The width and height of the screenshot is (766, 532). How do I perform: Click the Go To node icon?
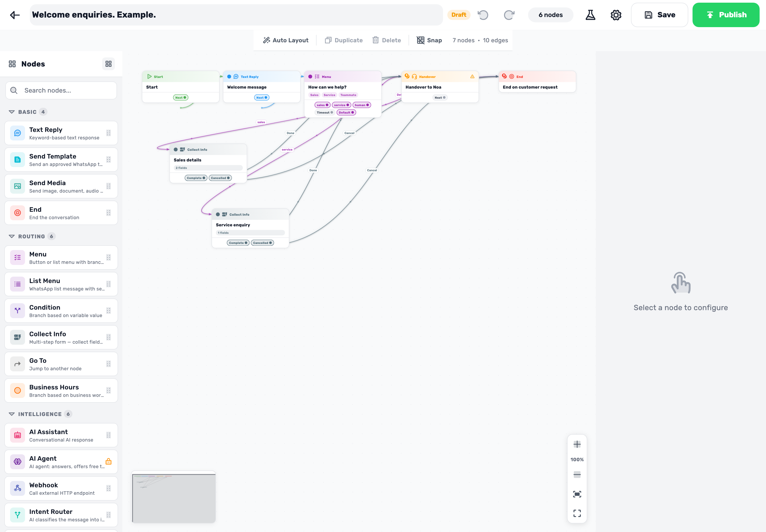(x=18, y=364)
